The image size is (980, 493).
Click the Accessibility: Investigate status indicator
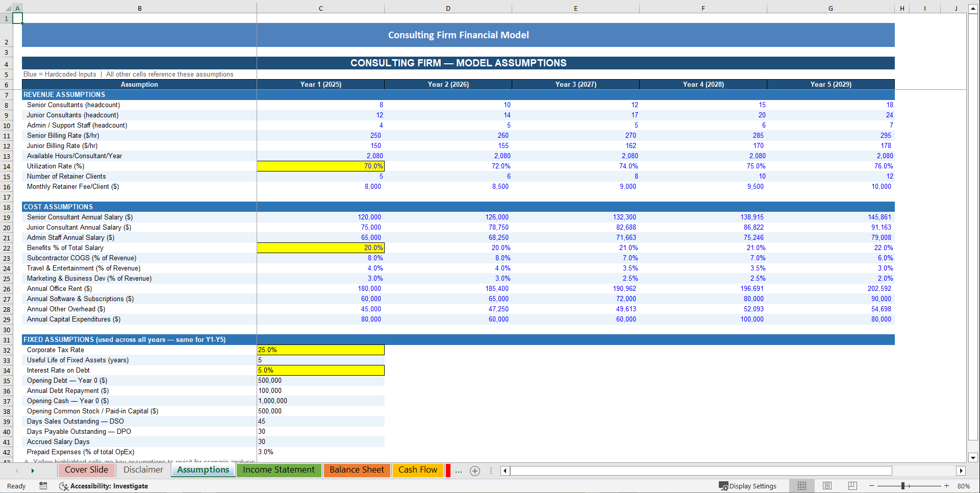click(x=104, y=486)
